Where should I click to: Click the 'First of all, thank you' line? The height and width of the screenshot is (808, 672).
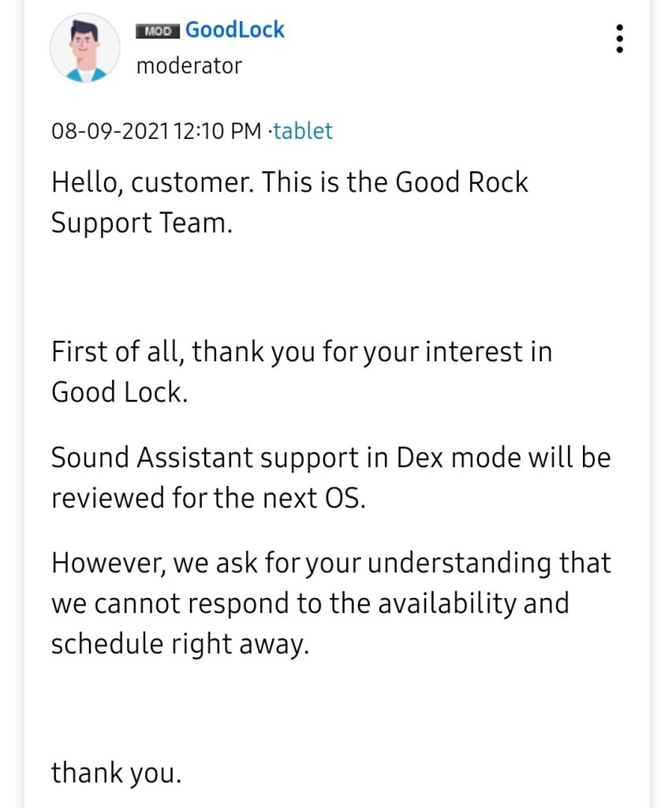point(301,351)
